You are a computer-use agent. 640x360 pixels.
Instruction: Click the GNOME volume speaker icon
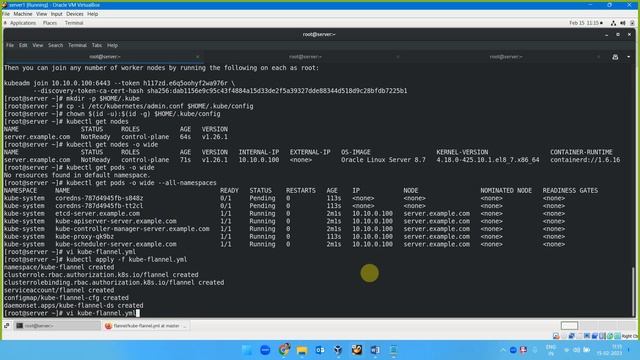point(623,23)
